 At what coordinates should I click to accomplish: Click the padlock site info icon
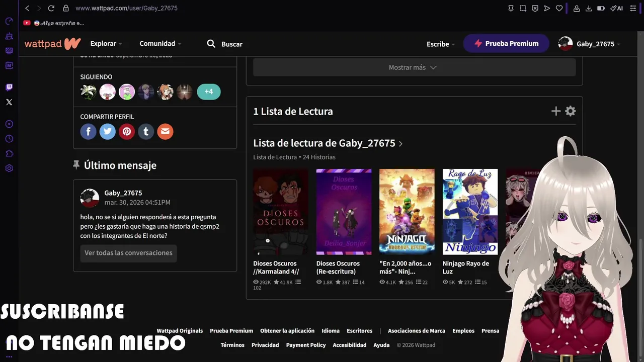point(65,8)
